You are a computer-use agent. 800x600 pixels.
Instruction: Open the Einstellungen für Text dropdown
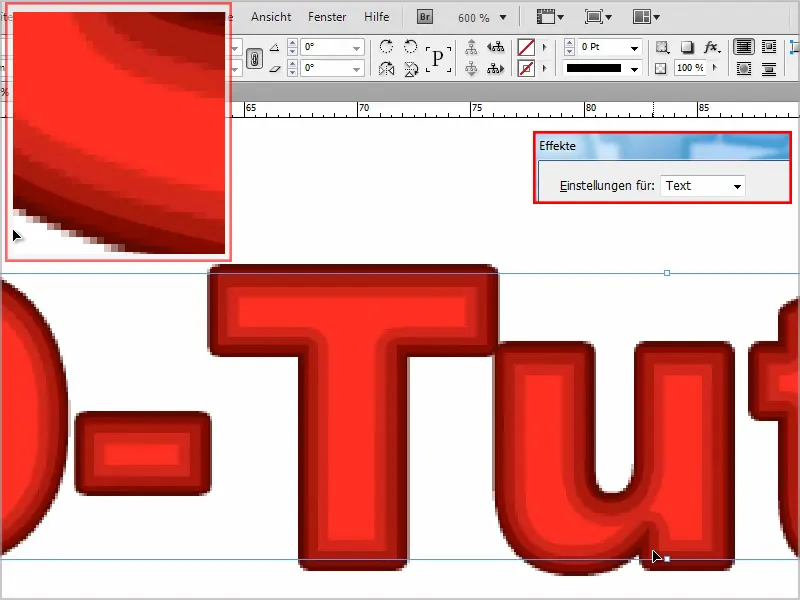tap(703, 186)
